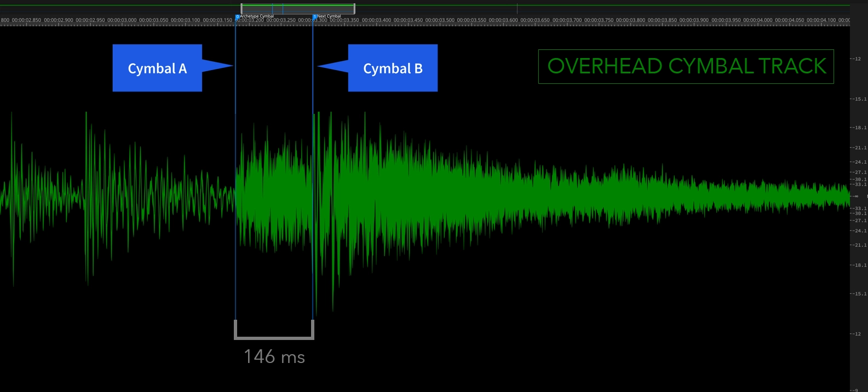Click the ruler at 00:00:03.550
868x392 pixels.
pyautogui.click(x=472, y=20)
